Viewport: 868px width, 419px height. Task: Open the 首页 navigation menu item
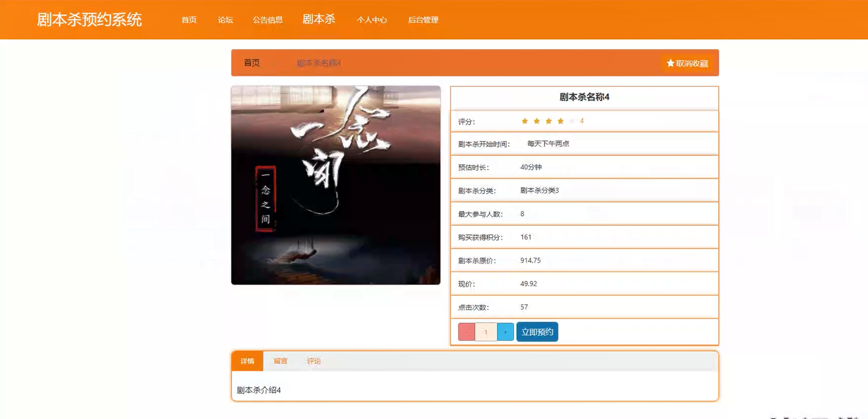pos(189,20)
